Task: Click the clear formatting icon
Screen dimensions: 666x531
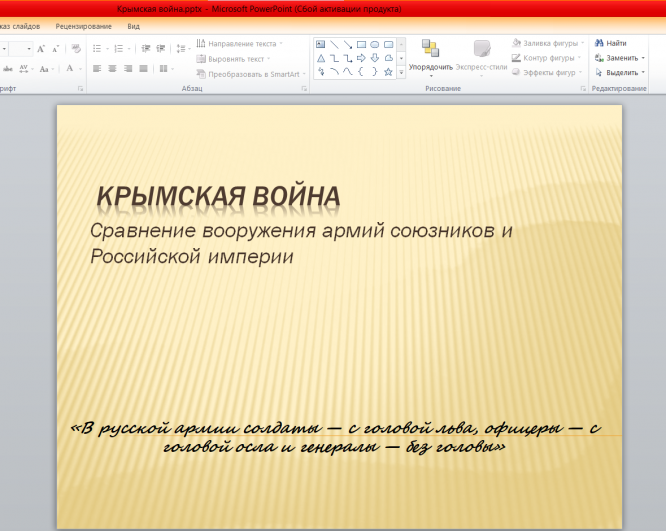Action: coord(75,48)
